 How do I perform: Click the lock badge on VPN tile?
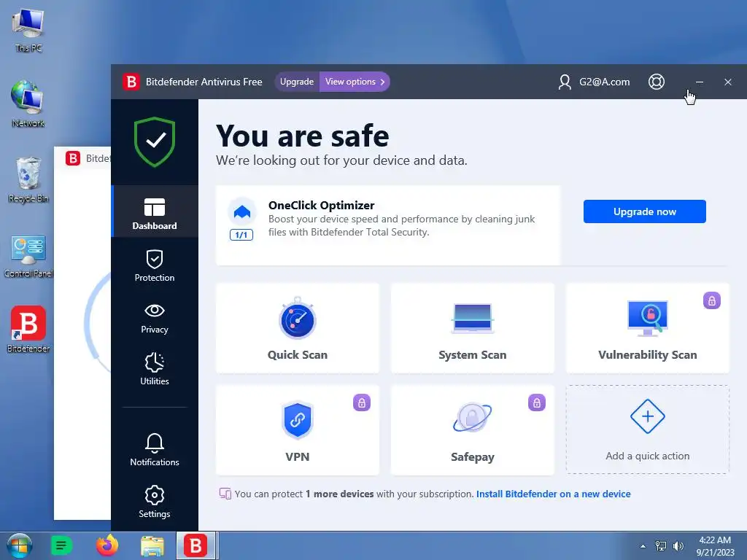point(362,402)
